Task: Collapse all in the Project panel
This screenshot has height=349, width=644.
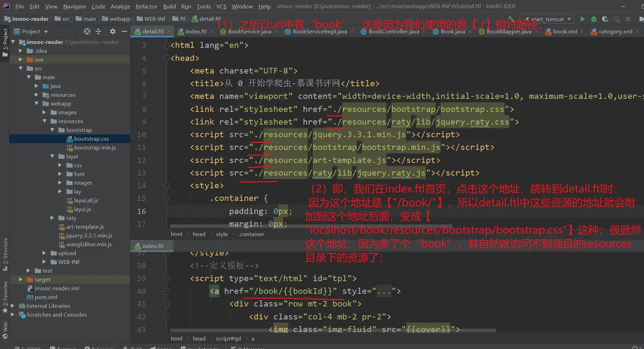Action: click(x=98, y=31)
